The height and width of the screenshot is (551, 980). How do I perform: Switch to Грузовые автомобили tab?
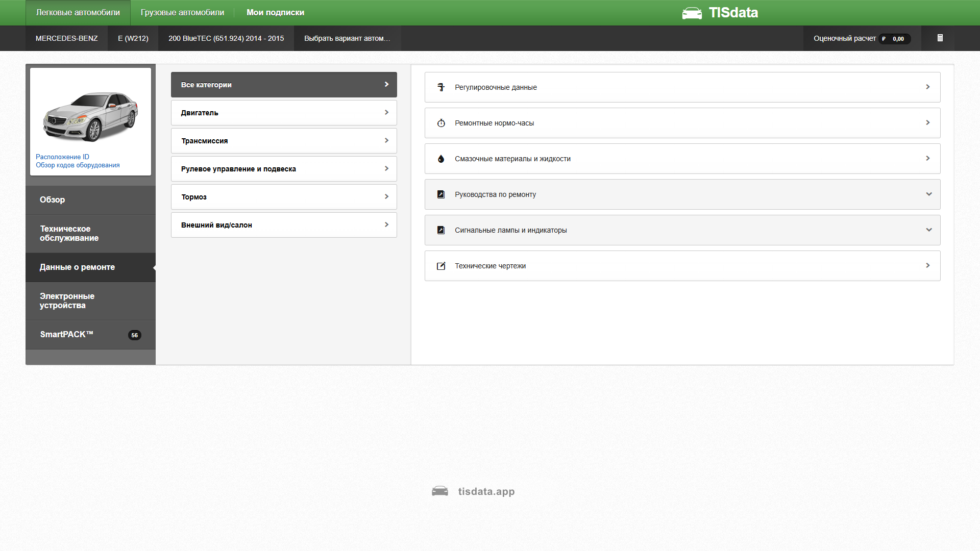point(182,13)
